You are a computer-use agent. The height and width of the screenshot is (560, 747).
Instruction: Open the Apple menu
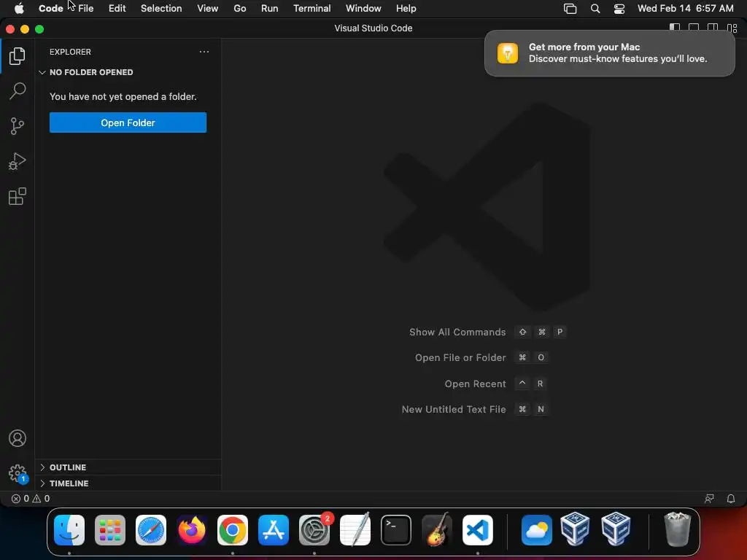(19, 8)
